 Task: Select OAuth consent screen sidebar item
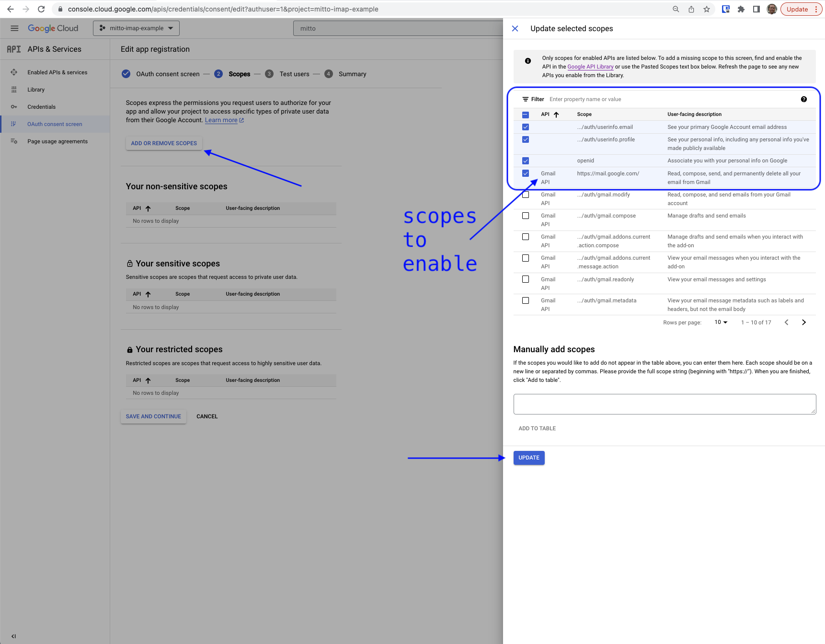(x=55, y=124)
